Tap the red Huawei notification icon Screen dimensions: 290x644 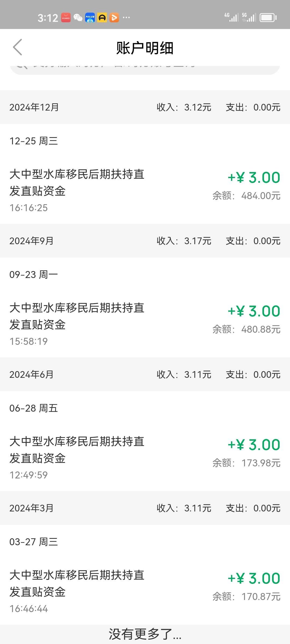point(66,18)
